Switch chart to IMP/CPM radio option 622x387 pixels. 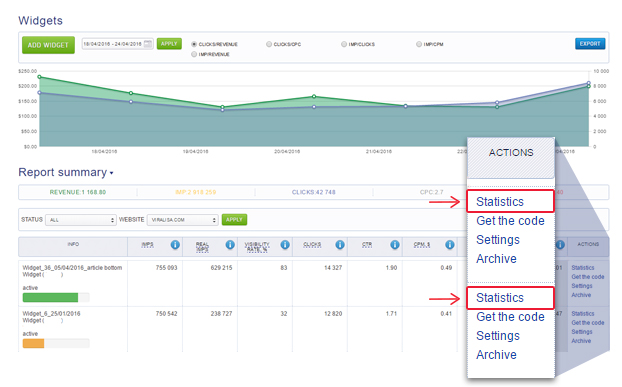point(419,44)
